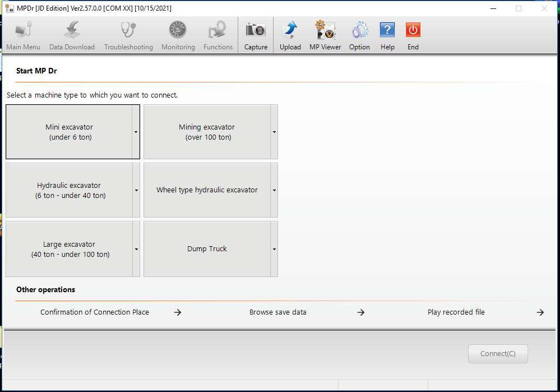
Task: Expand the Dump Truck dropdown arrow
Action: click(274, 249)
